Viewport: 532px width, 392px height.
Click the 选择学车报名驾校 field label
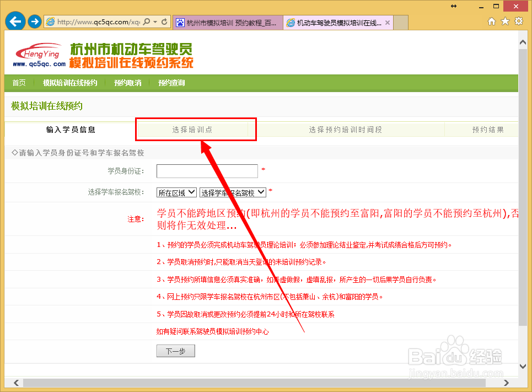(116, 192)
